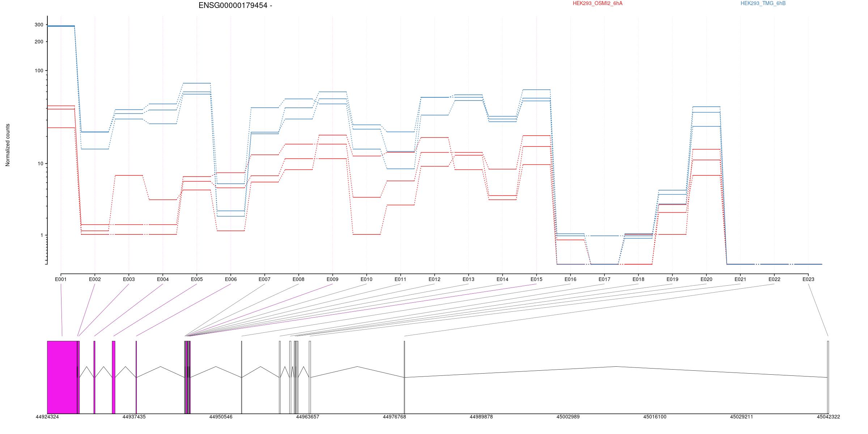This screenshot has height=434, width=868.
Task: Click exon label E004
Action: pos(163,279)
